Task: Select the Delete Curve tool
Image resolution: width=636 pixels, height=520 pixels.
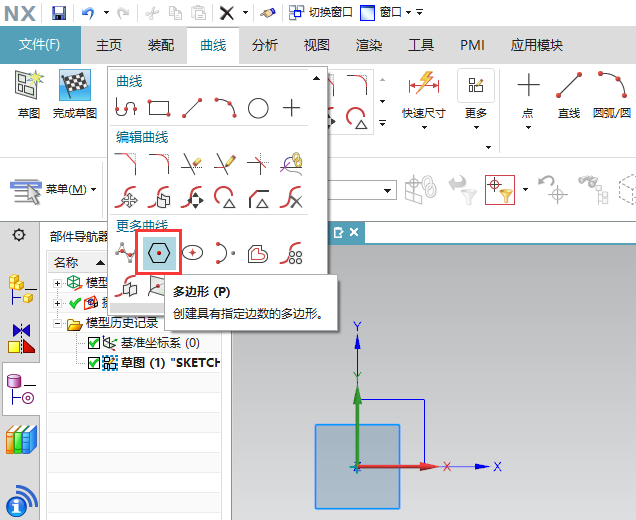Action: 291,197
